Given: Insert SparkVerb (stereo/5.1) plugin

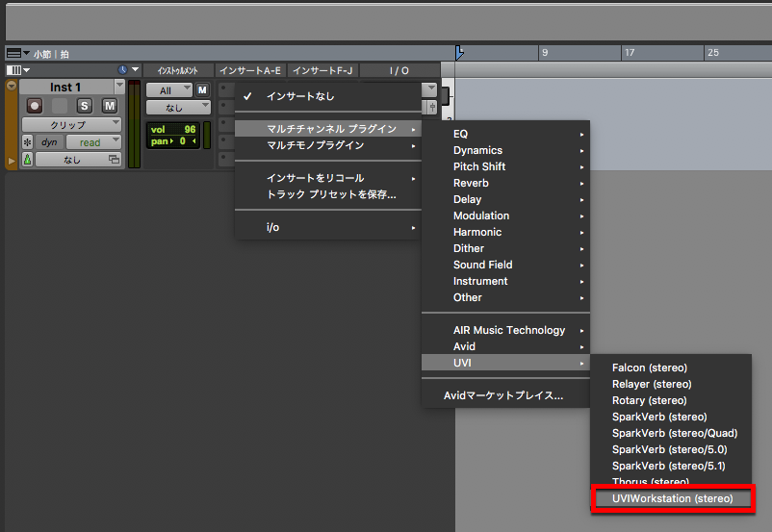Looking at the screenshot, I should (x=671, y=466).
